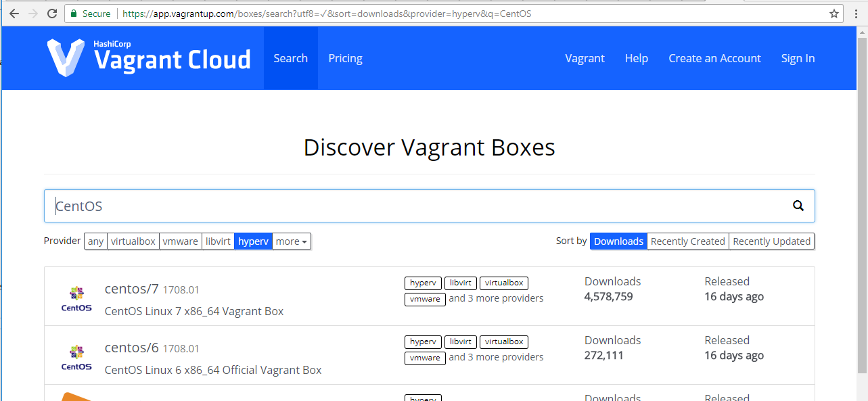The width and height of the screenshot is (868, 401).
Task: Open the centos/7 box title
Action: (132, 289)
